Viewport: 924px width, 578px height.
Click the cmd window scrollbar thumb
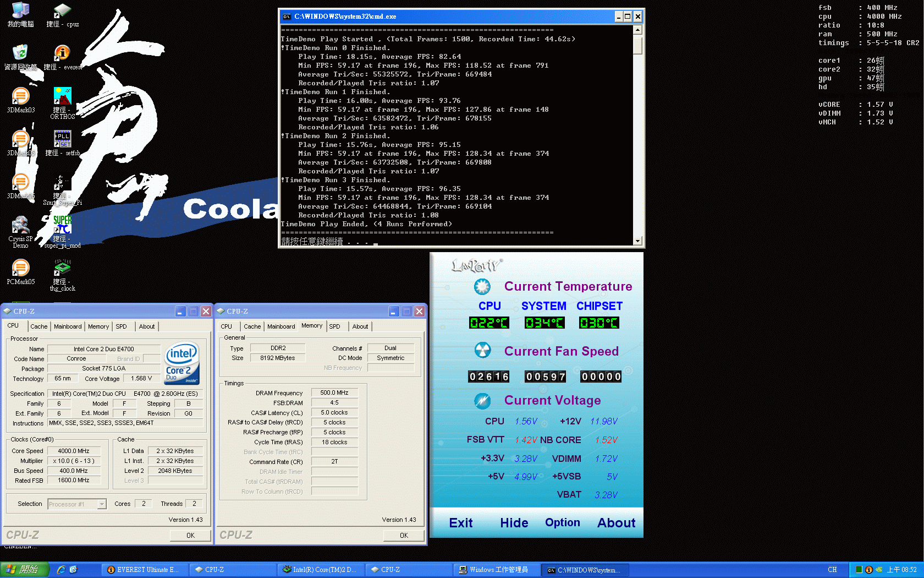click(x=637, y=45)
